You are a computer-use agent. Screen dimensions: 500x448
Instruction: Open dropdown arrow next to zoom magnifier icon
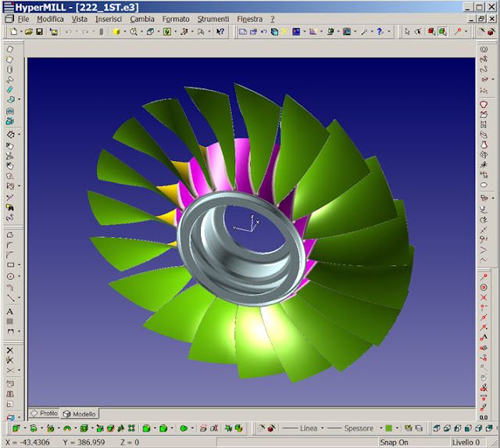tap(141, 31)
